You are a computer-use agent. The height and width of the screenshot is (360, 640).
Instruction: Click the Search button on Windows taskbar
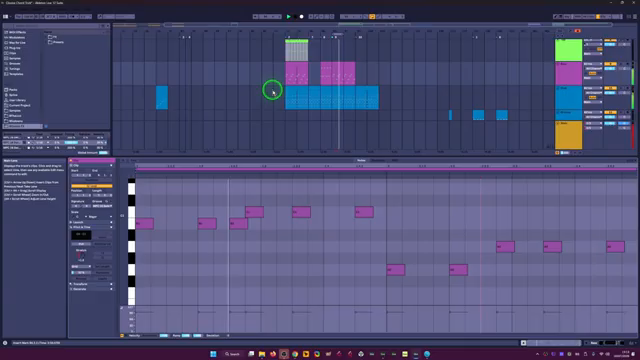click(232, 354)
